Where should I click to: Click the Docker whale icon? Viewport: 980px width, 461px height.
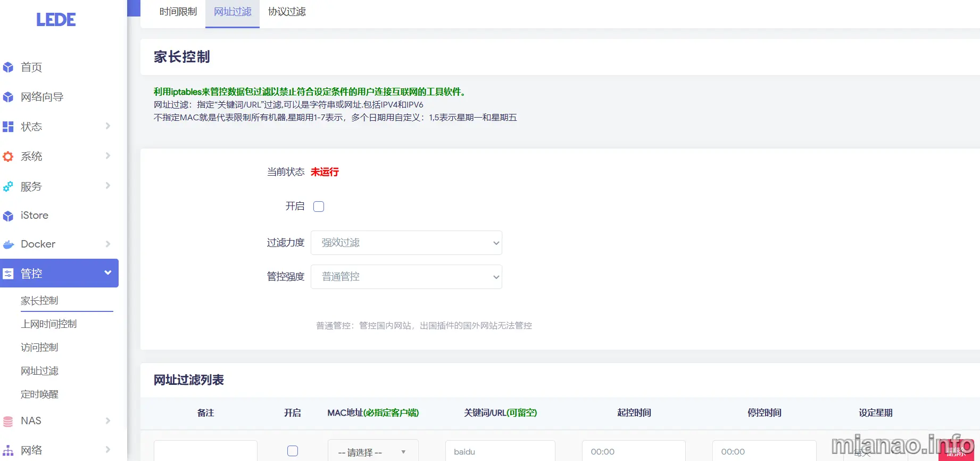pos(8,244)
